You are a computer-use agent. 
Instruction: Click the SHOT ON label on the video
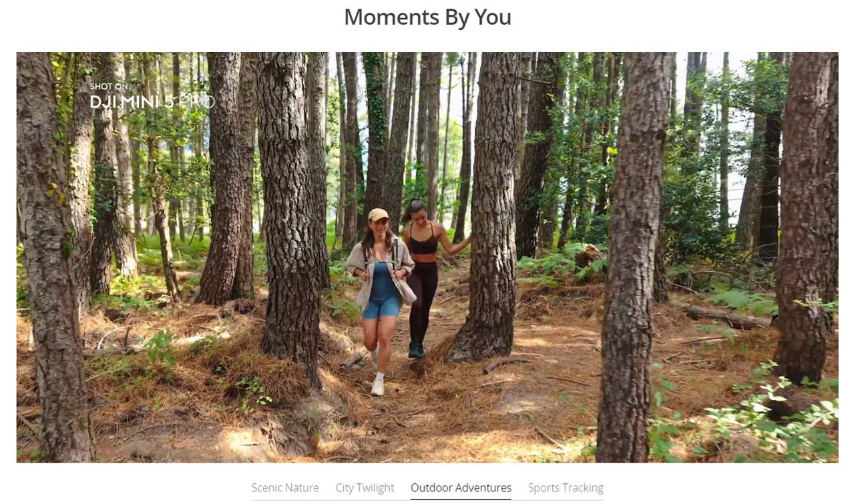pyautogui.click(x=110, y=87)
